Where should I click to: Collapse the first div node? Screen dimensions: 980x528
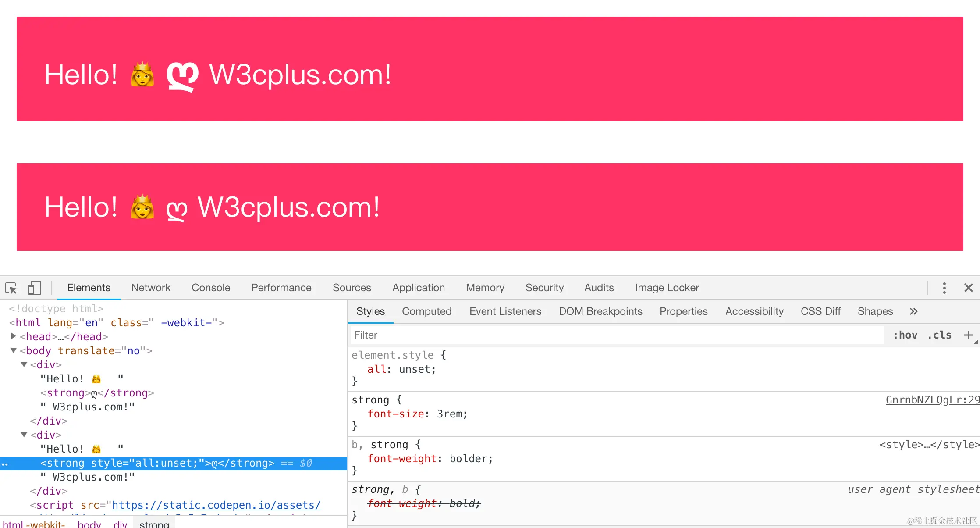pos(24,364)
